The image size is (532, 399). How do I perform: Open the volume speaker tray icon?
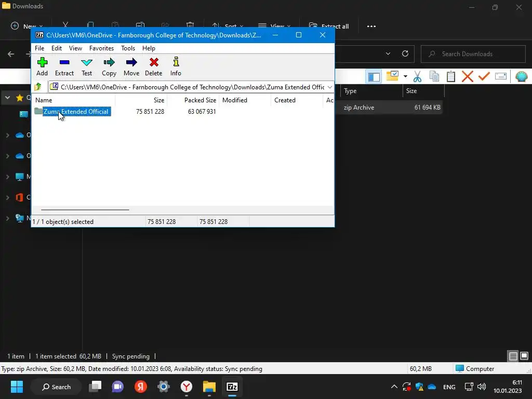tap(482, 387)
